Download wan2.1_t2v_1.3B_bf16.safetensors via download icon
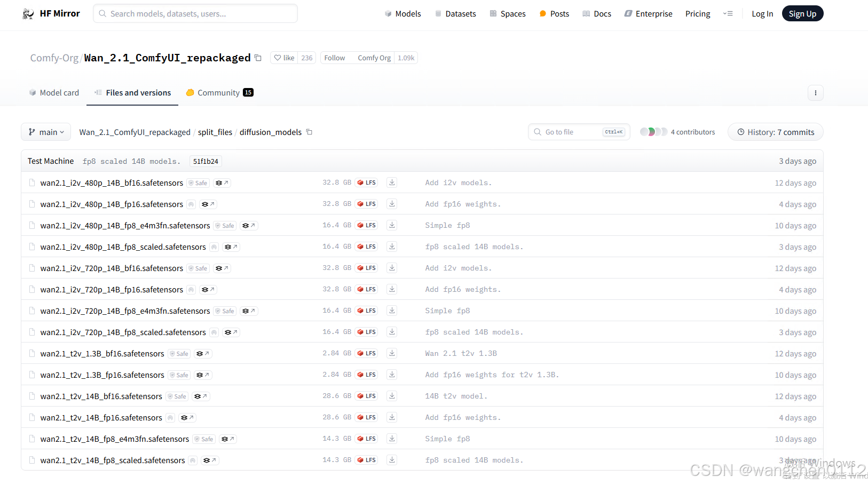This screenshot has height=485, width=868. pos(392,353)
